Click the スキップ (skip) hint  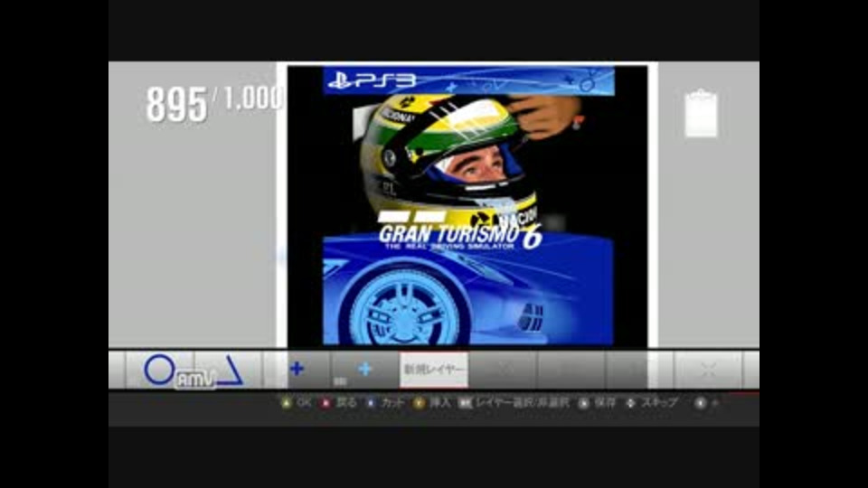pyautogui.click(x=659, y=403)
